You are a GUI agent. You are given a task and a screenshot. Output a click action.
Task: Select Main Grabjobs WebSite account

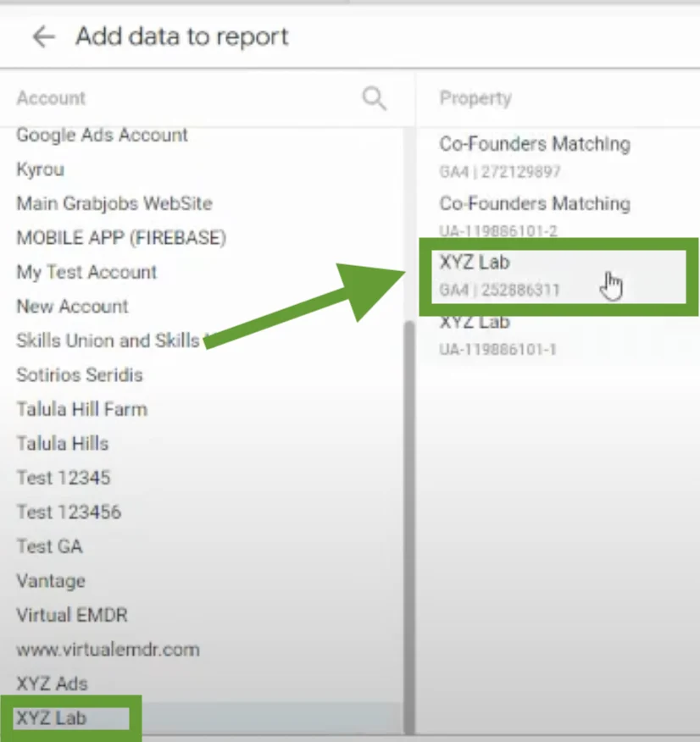click(x=114, y=203)
